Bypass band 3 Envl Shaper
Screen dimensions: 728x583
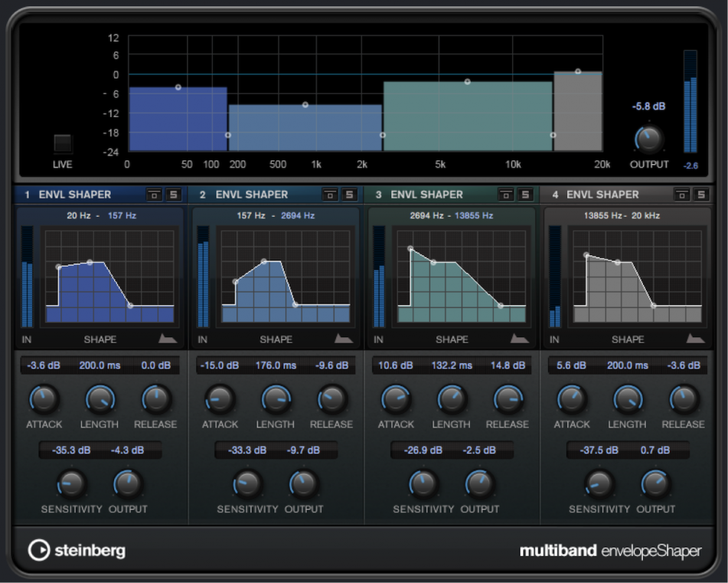(x=505, y=195)
